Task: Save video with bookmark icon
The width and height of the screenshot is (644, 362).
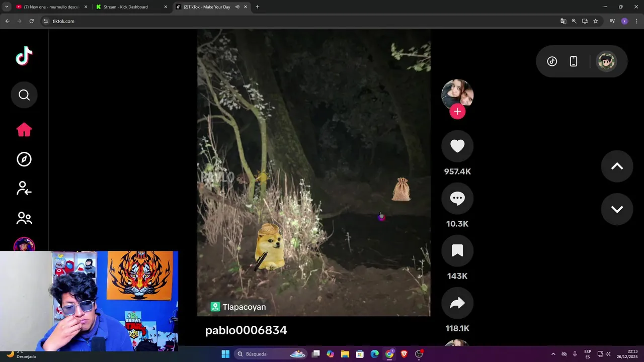Action: [457, 251]
